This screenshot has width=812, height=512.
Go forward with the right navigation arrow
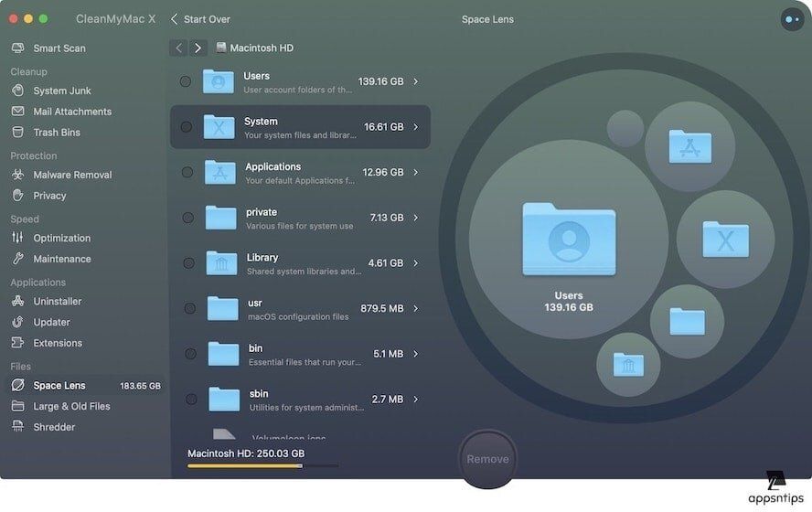198,48
